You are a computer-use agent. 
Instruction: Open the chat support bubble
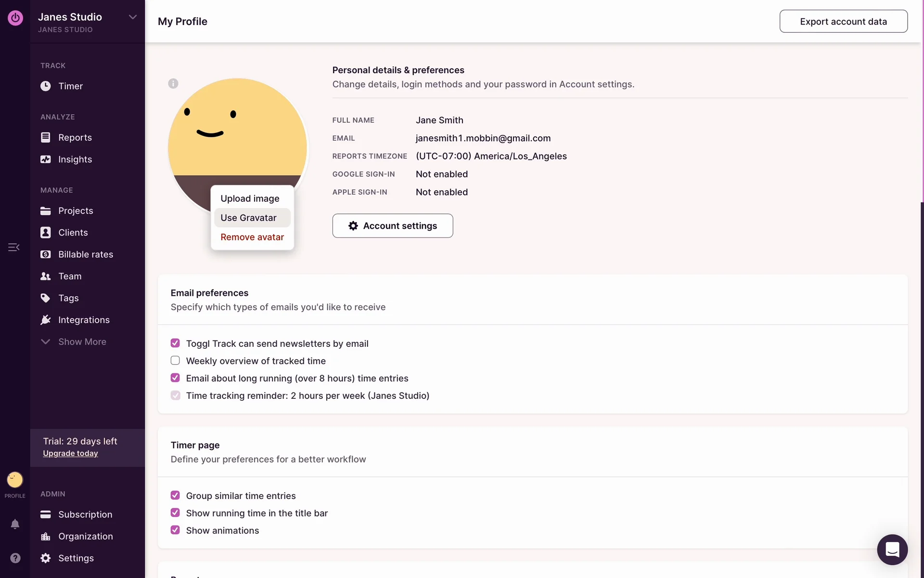(892, 549)
